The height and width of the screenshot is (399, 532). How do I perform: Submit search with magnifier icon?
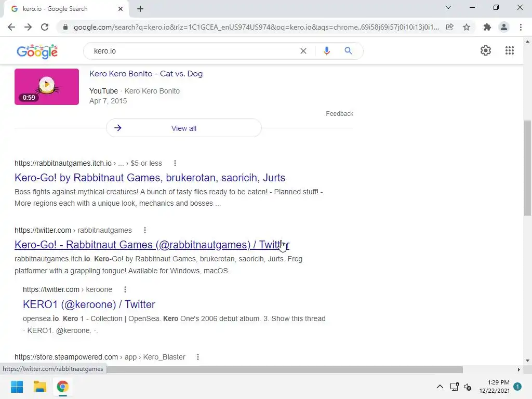(x=348, y=51)
